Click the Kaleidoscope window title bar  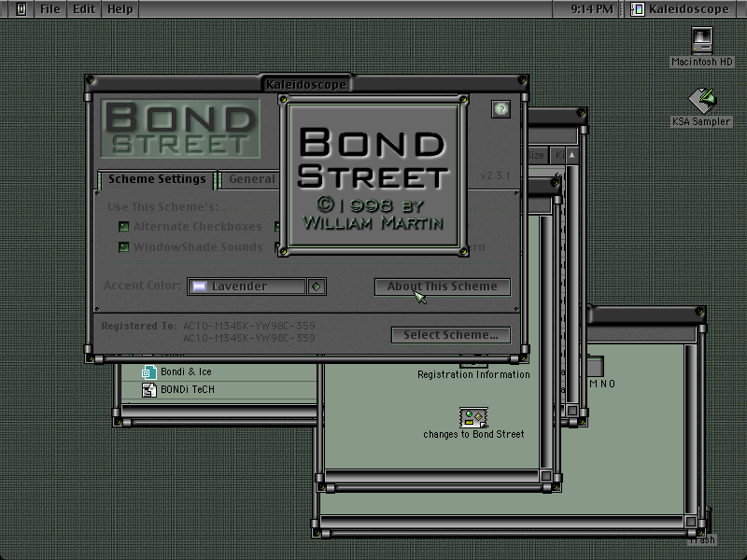[306, 84]
